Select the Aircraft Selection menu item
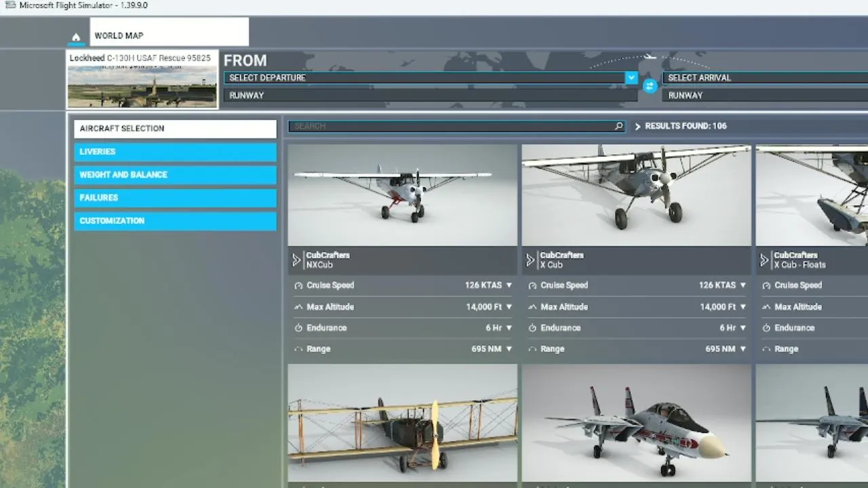 click(175, 129)
